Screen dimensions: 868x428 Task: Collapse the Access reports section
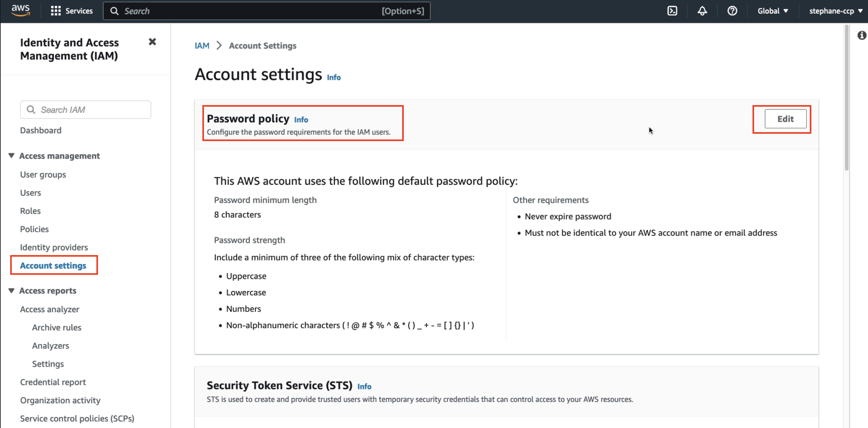pyautogui.click(x=11, y=290)
